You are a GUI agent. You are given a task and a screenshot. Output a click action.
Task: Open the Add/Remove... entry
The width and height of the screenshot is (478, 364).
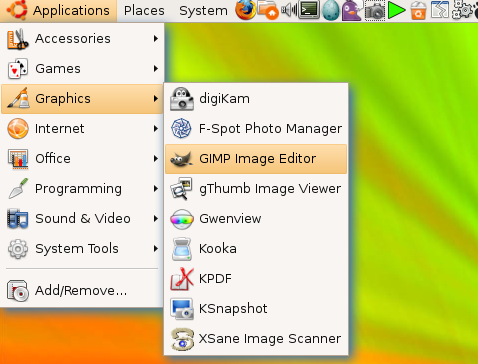81,291
